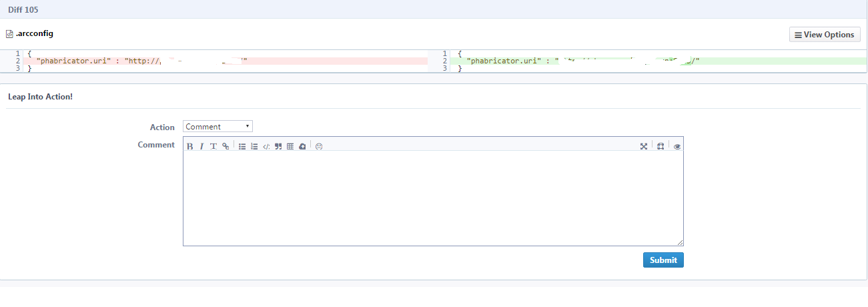Select right-side line number 3
868x307 pixels.
(444, 69)
